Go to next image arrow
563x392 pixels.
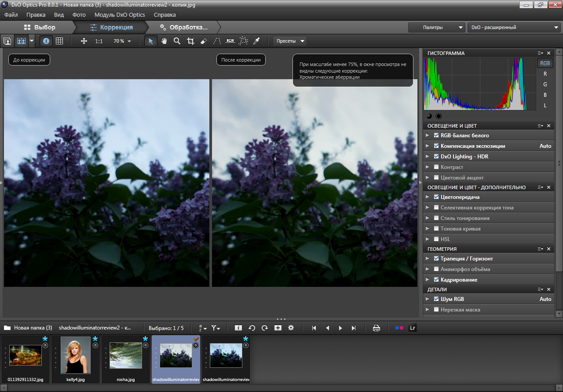[340, 328]
